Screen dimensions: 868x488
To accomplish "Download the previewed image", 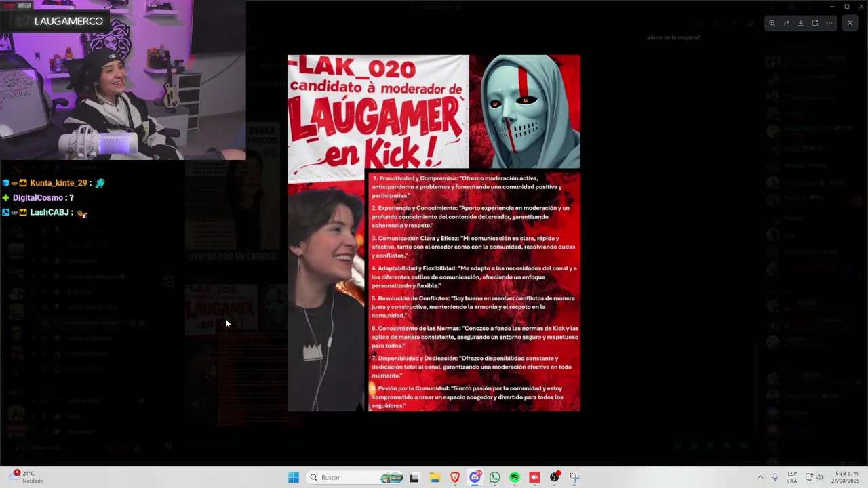I will pyautogui.click(x=800, y=23).
